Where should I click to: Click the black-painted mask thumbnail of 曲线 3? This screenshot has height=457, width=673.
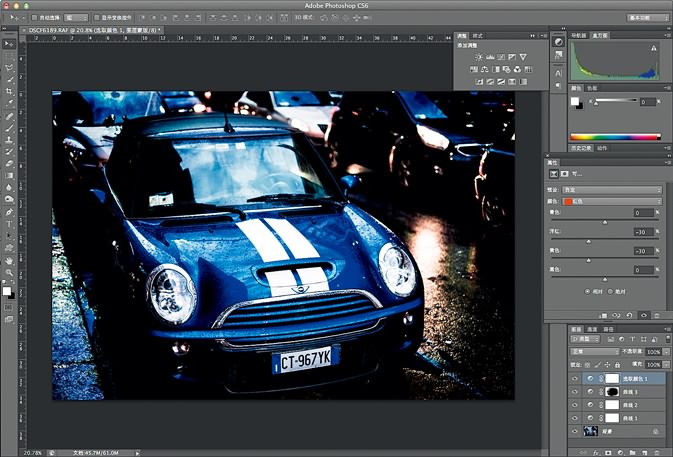[612, 392]
